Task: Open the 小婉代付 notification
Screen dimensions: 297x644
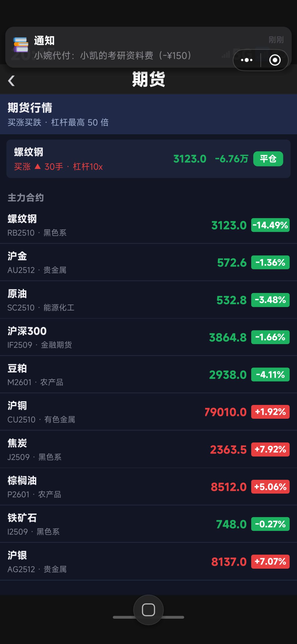Action: 148,47
